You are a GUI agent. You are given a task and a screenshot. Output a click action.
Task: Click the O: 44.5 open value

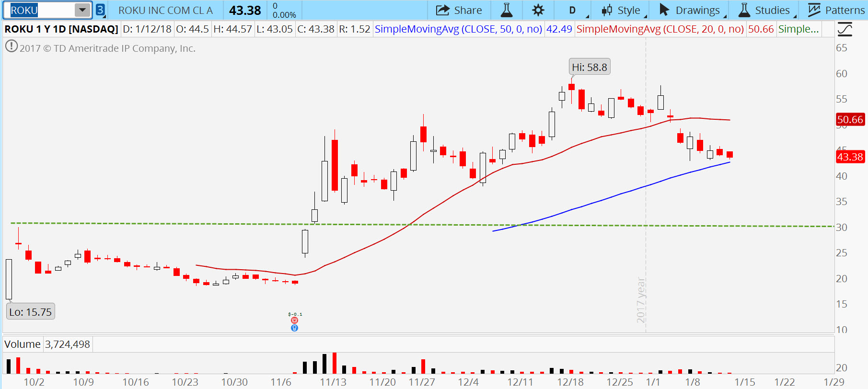[192, 29]
